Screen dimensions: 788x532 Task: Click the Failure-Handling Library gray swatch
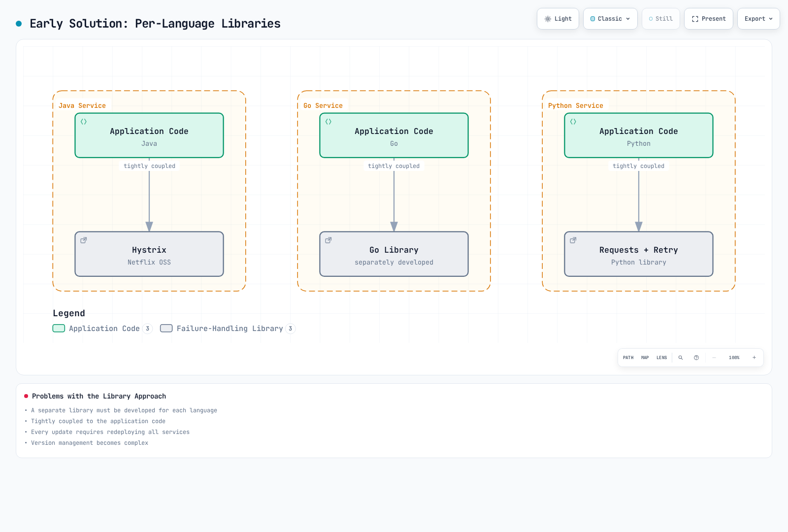[x=166, y=329]
